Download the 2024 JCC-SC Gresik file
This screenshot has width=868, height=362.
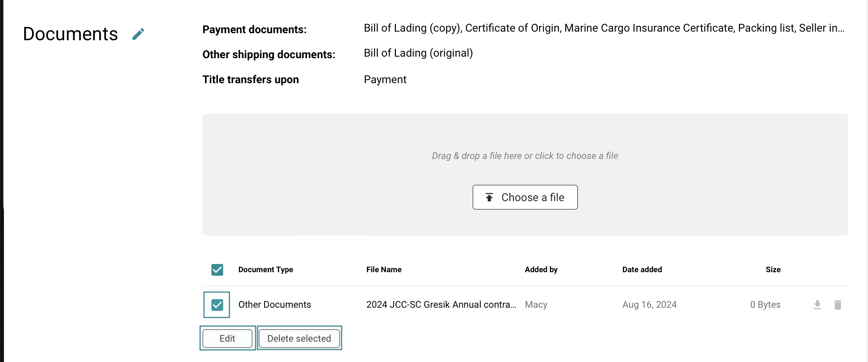coord(817,305)
